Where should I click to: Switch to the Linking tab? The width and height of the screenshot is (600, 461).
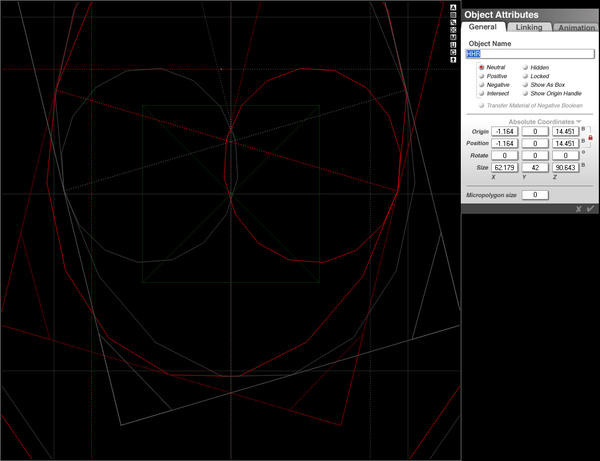tap(529, 27)
